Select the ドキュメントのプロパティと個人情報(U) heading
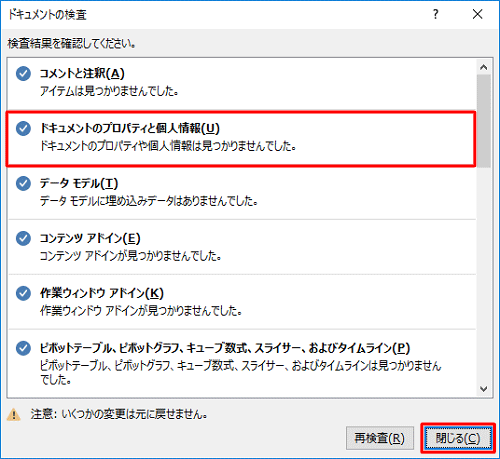Screen dimensions: 500x459 (130, 128)
